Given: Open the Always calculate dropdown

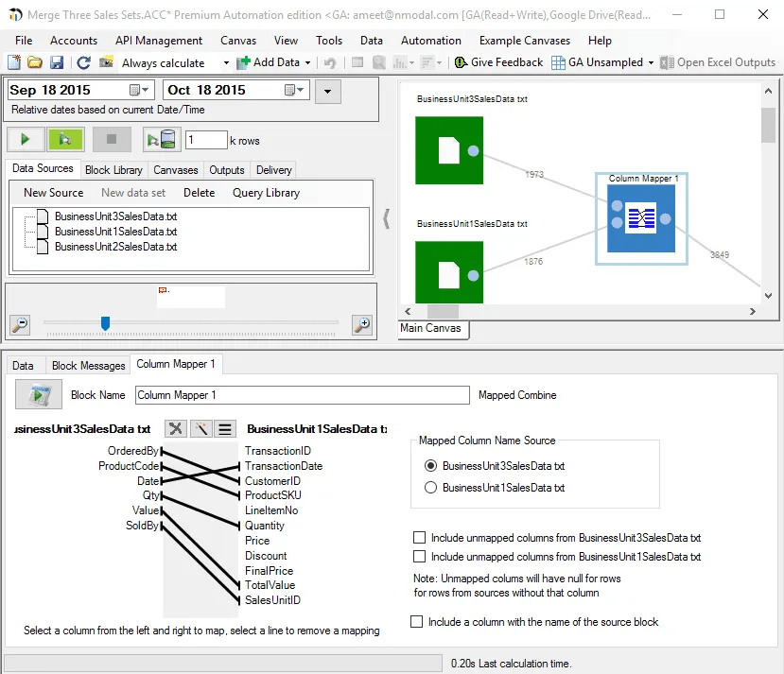Looking at the screenshot, I should (x=224, y=62).
